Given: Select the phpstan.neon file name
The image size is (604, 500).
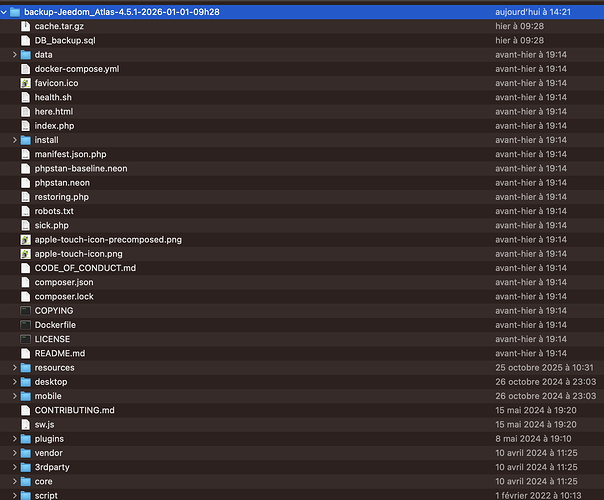Looking at the screenshot, I should pyautogui.click(x=62, y=183).
